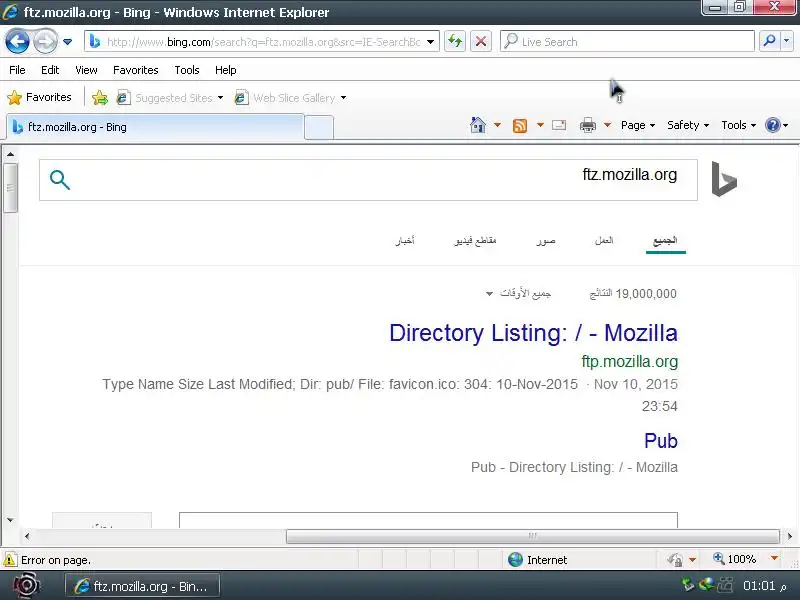
Task: Select the العمل (Work) results tab
Action: click(x=604, y=240)
